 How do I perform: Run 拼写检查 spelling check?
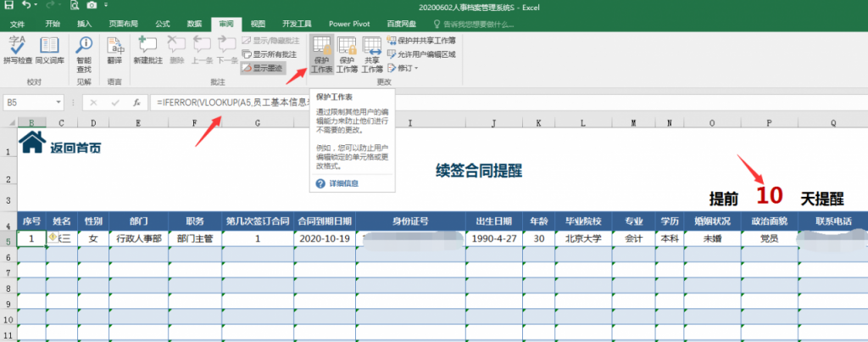(19, 50)
